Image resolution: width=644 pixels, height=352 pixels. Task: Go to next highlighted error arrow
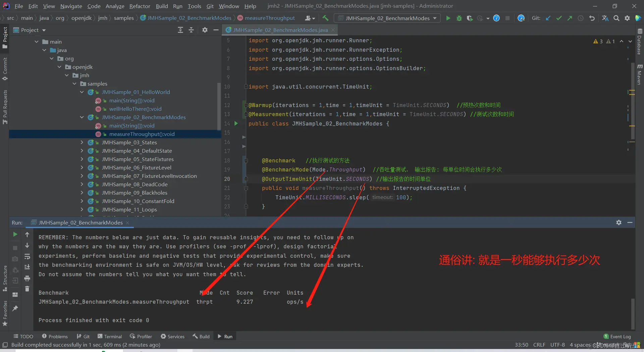coord(630,41)
